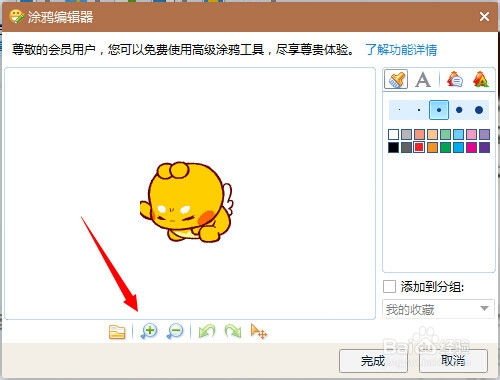Open image file with folder icon
Screen dimensions: 500x380
[x=117, y=332]
